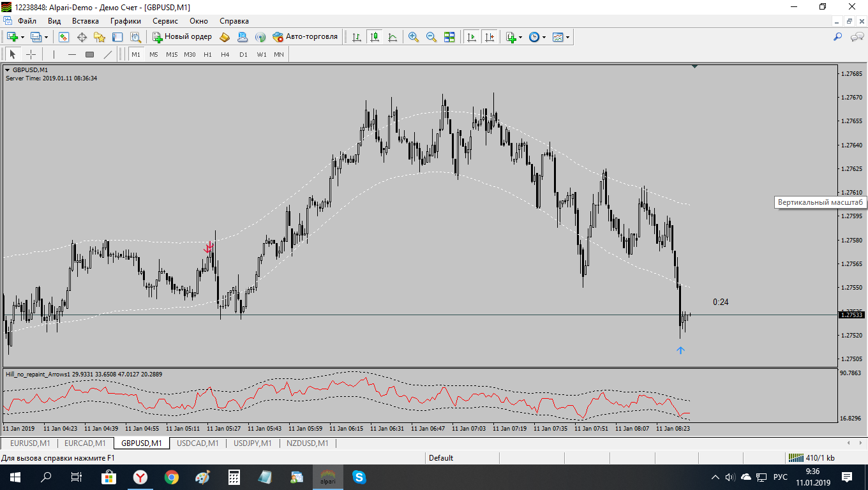Viewport: 868px width, 490px height.
Task: Select the M5 timeframe button
Action: point(154,54)
